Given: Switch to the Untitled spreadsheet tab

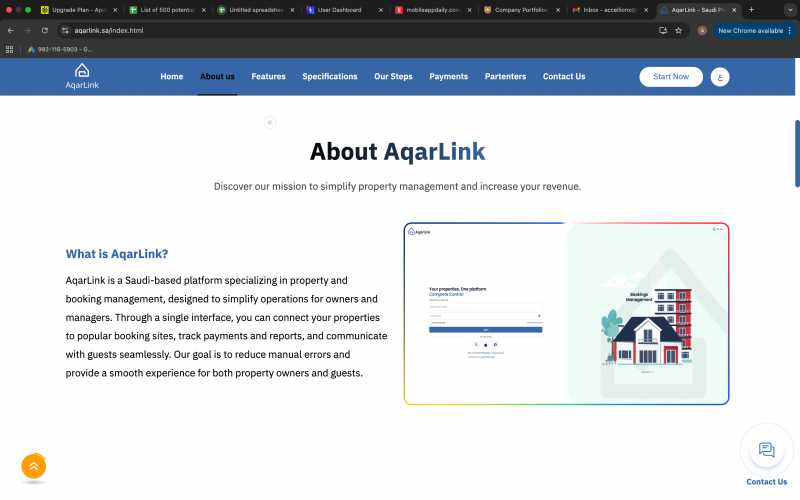Looking at the screenshot, I should [x=256, y=10].
